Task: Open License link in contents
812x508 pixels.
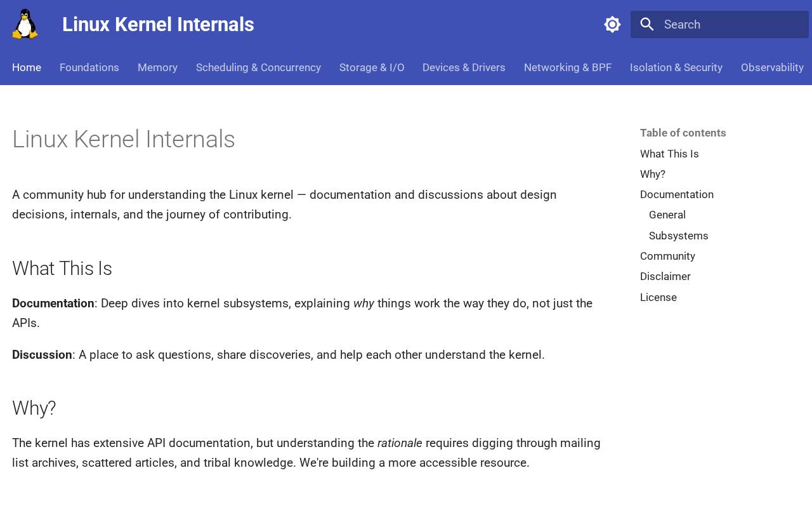Action: coord(658,297)
